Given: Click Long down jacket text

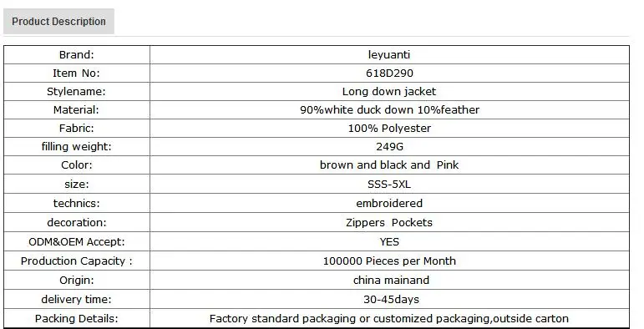Looking at the screenshot, I should tap(389, 91).
